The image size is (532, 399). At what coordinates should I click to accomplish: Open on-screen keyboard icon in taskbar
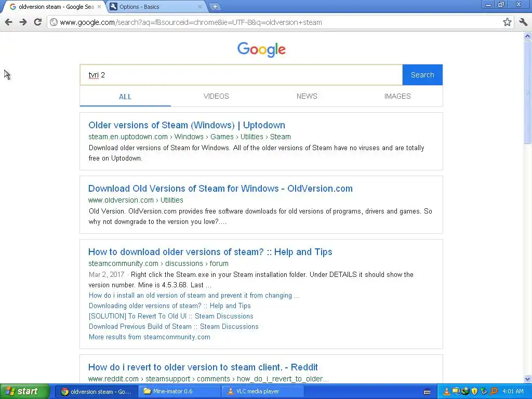(x=427, y=392)
